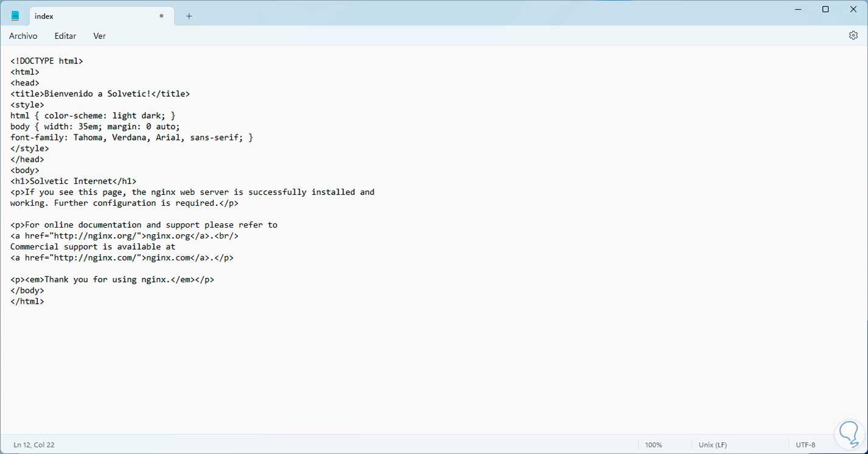868x454 pixels.
Task: Click the opening <style> tag line
Action: 27,105
